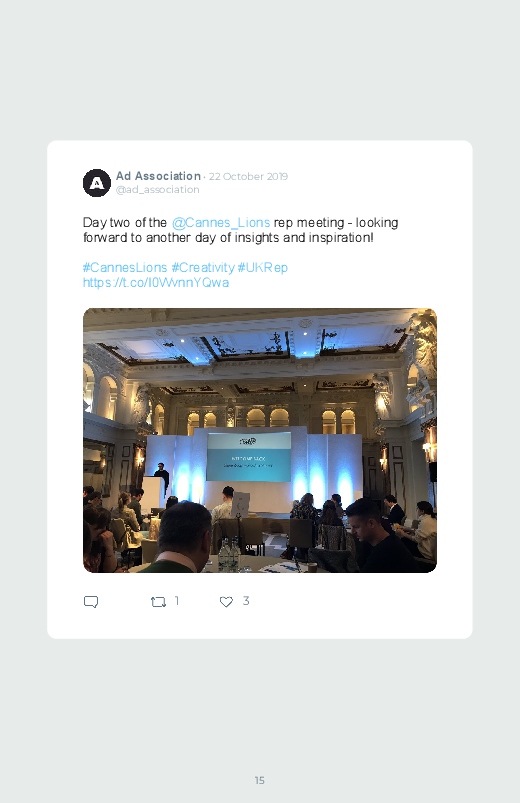Open the t.co shortened link
The image size is (520, 803).
click(x=156, y=283)
